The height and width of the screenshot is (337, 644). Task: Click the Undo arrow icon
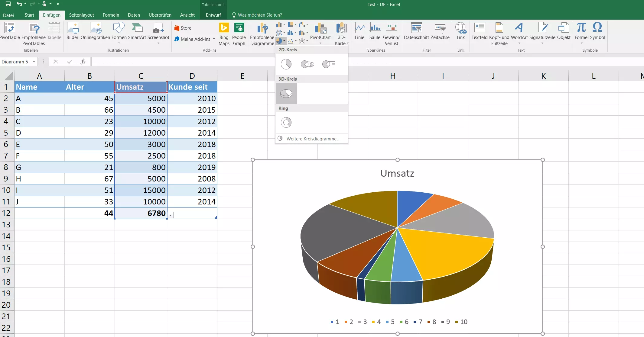point(19,4)
